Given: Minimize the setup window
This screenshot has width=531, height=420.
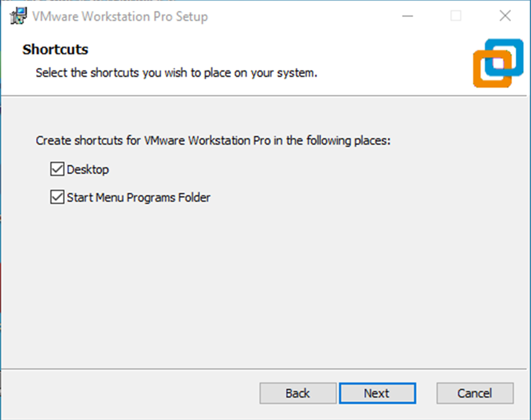Looking at the screenshot, I should 408,16.
